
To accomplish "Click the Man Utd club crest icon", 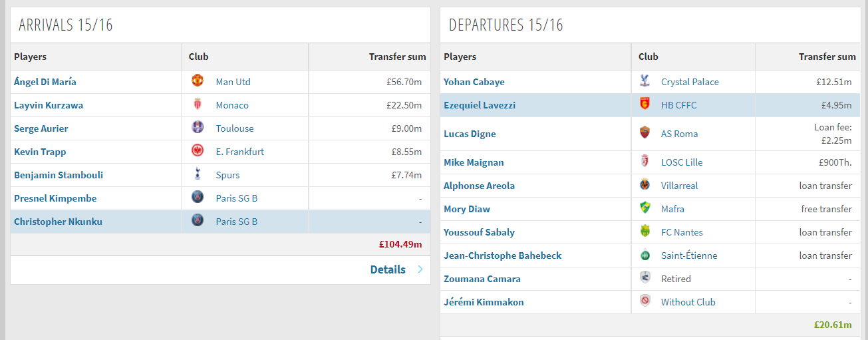I will pos(197,81).
